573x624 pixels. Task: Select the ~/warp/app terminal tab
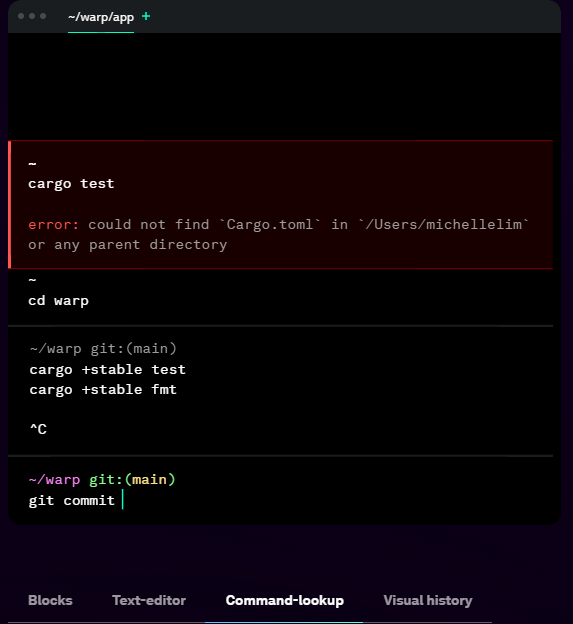click(101, 17)
